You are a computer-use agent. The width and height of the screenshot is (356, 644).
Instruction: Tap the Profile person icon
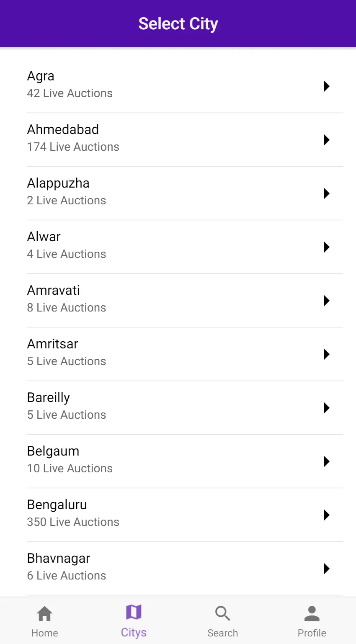(x=312, y=613)
